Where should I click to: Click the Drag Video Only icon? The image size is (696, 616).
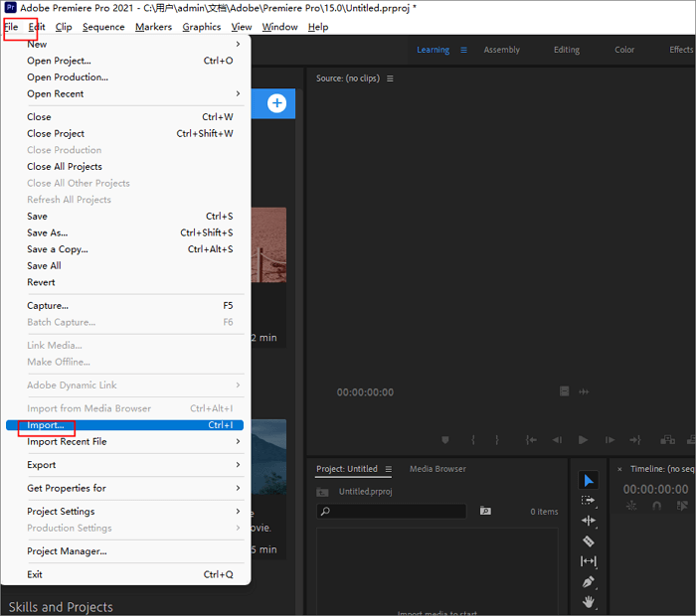tap(564, 391)
